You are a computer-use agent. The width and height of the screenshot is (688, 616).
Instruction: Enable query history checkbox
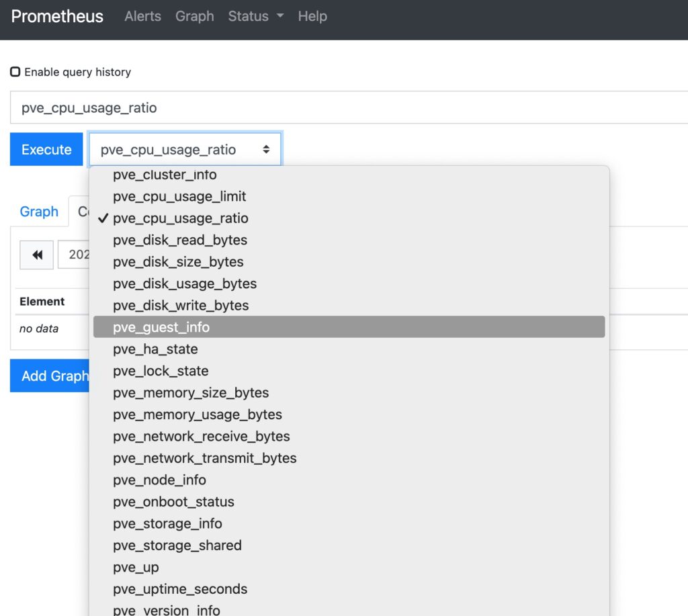tap(15, 71)
